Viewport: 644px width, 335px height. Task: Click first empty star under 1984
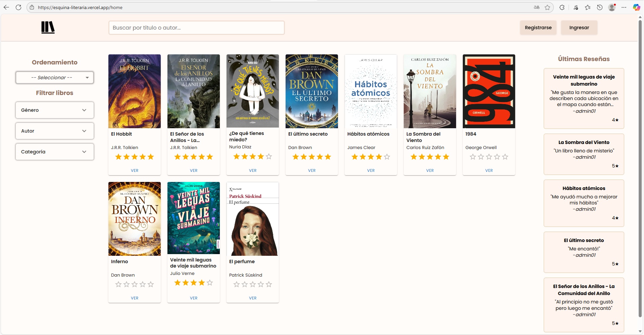[473, 157]
